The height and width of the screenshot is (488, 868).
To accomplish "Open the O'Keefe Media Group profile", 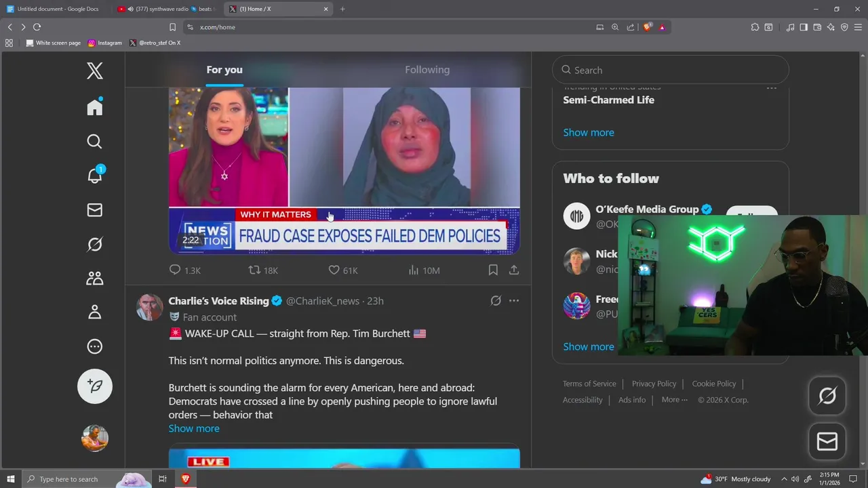I will [647, 209].
